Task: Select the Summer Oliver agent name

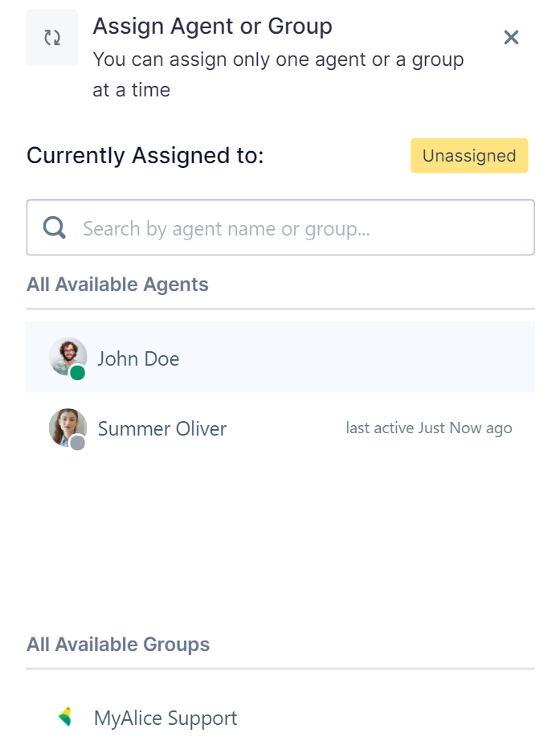Action: [x=161, y=428]
